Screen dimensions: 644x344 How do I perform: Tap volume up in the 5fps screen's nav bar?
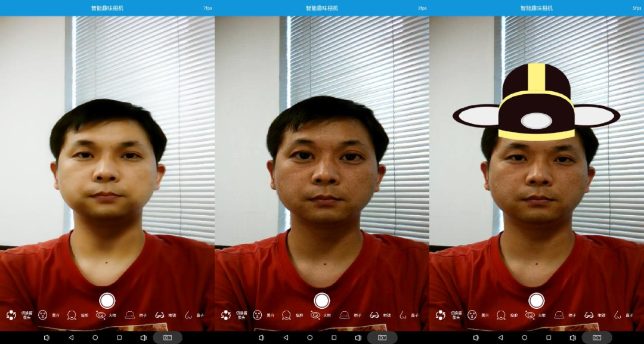[573, 337]
